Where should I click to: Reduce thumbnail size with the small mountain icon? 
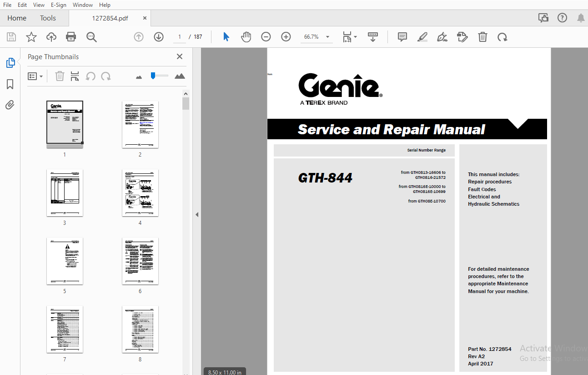coord(139,77)
